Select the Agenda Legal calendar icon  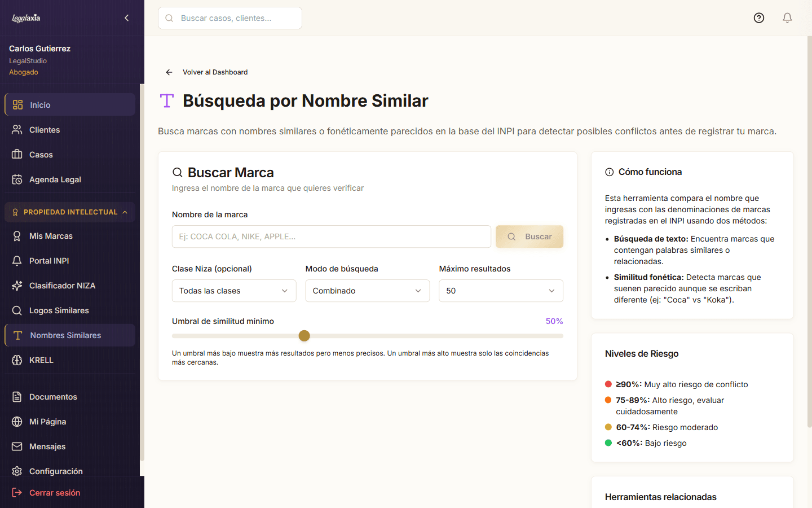[17, 179]
